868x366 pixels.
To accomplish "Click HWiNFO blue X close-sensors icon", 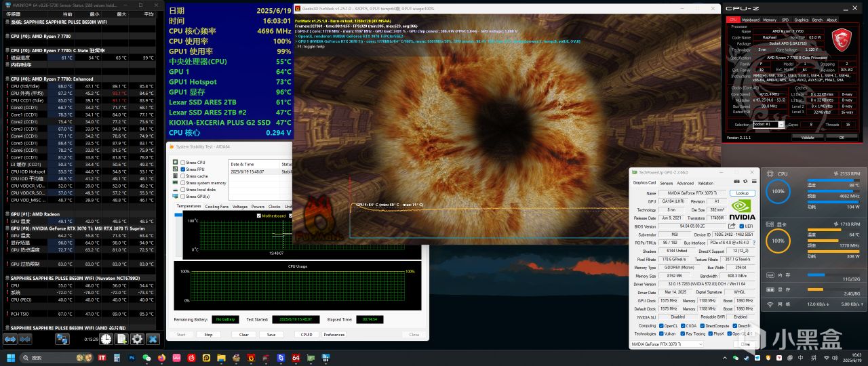I will click(x=153, y=340).
